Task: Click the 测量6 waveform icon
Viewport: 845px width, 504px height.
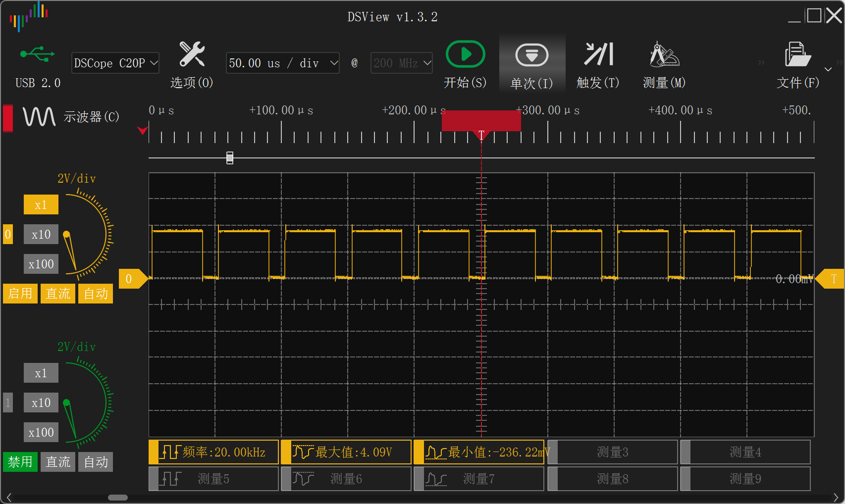Action: [x=303, y=479]
